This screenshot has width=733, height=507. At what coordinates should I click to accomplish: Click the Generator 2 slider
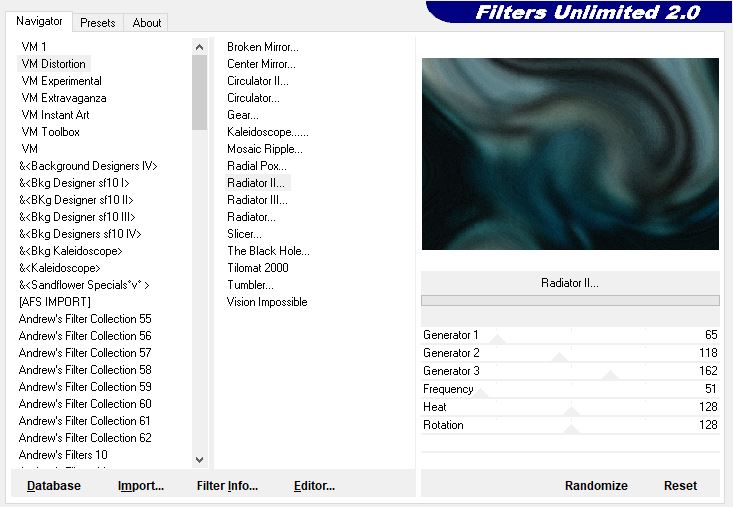coord(570,353)
